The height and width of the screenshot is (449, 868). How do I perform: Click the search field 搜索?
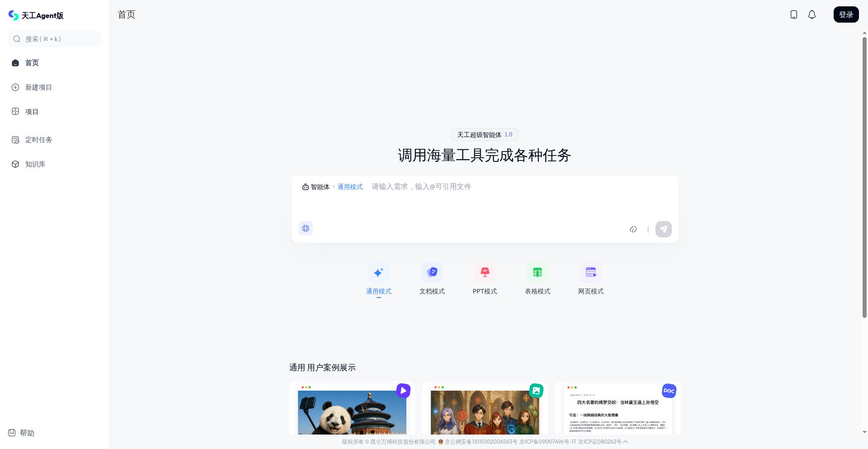[54, 39]
